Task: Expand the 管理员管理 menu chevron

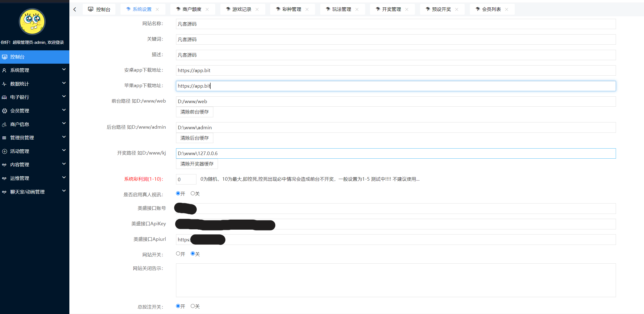Action: [x=64, y=137]
